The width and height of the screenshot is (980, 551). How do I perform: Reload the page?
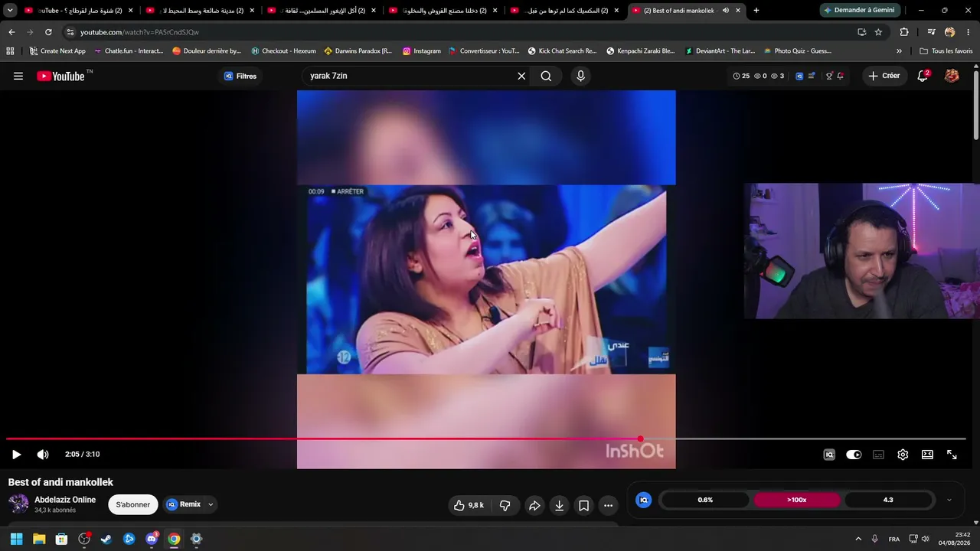coord(48,32)
